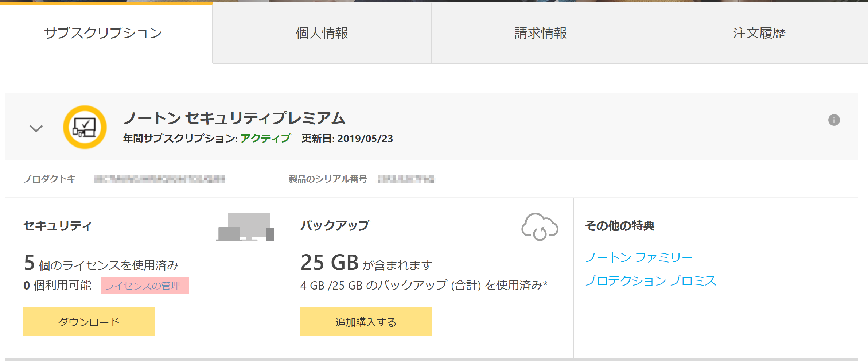
Task: Switch to the 請求情報 tab
Action: coord(541,33)
